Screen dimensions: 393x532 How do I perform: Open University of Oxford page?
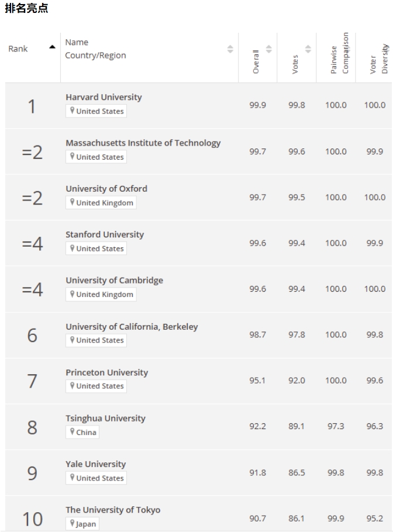pos(106,189)
